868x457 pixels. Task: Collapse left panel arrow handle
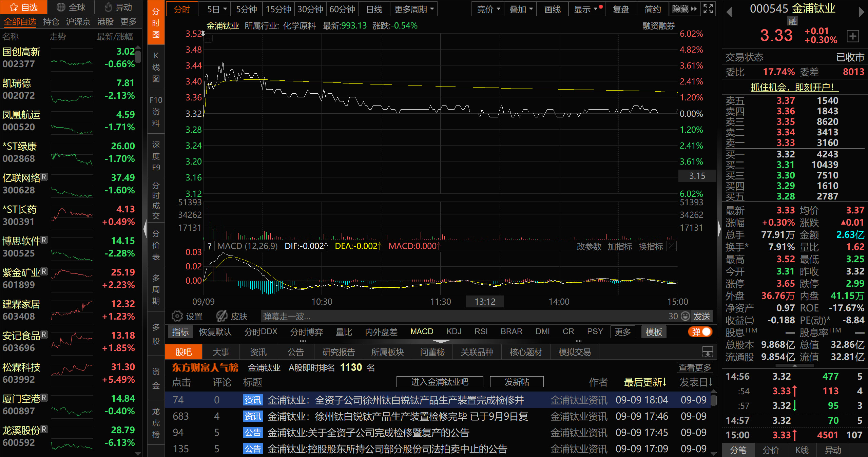[x=145, y=229]
